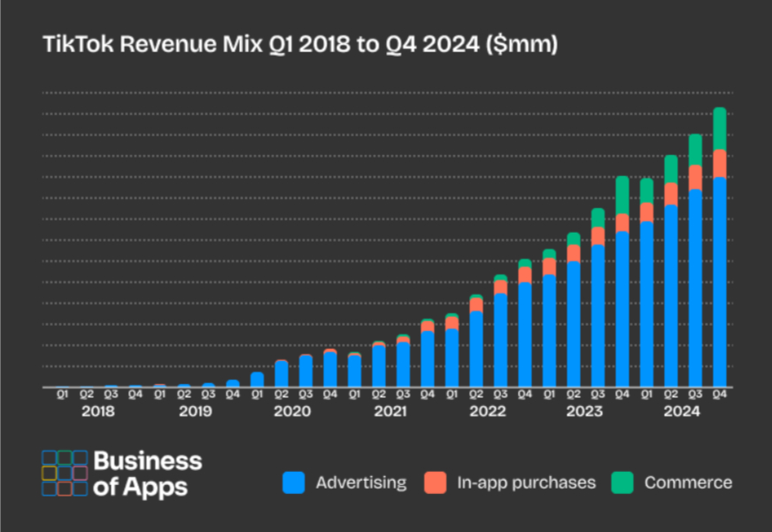Click the 'Business of Apps' logo text
The width and height of the screenshot is (772, 532).
coord(147,474)
